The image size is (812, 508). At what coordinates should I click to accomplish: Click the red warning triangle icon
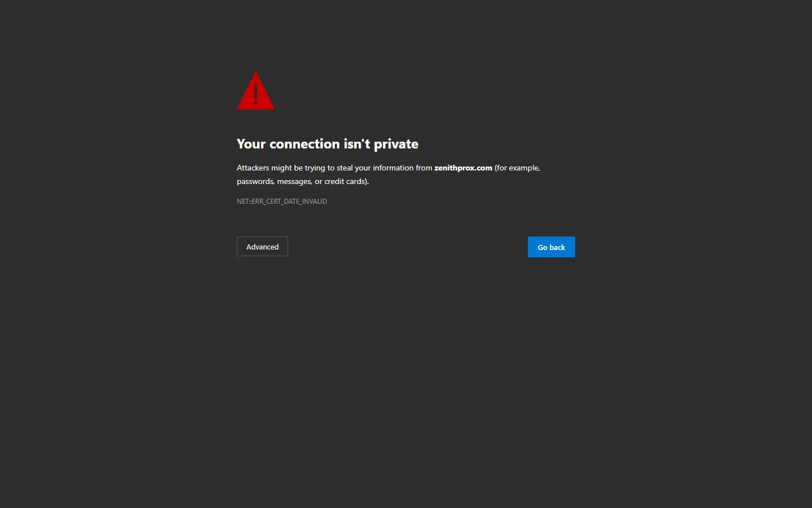click(255, 91)
